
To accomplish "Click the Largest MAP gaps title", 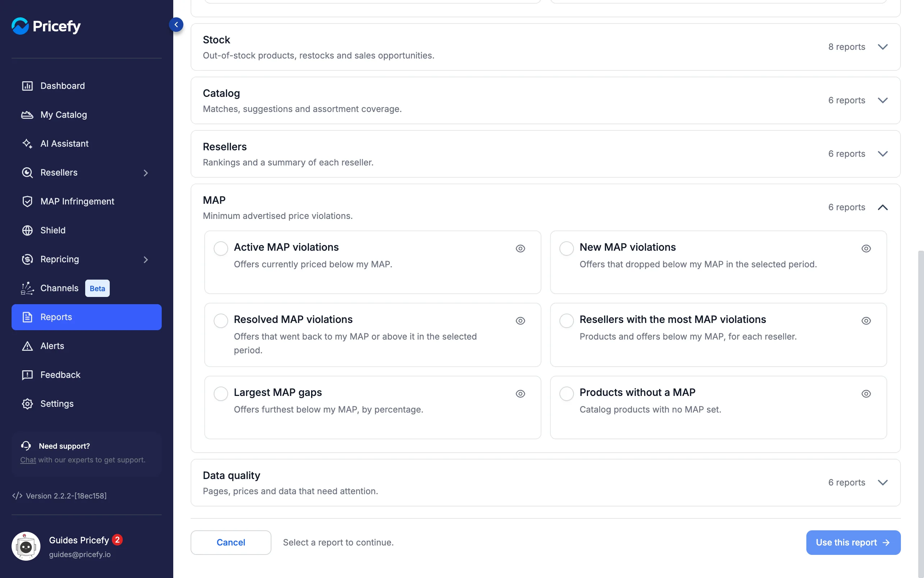I will pyautogui.click(x=278, y=392).
